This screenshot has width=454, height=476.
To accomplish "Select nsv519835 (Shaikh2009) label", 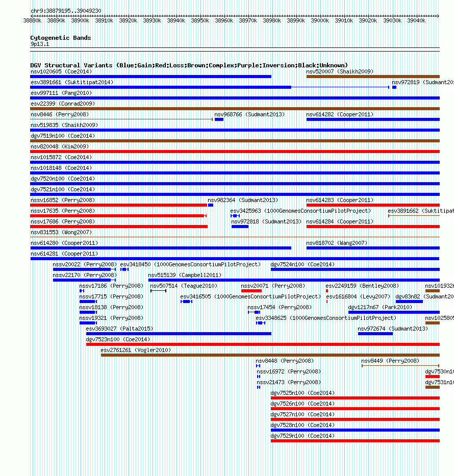I will point(64,125).
